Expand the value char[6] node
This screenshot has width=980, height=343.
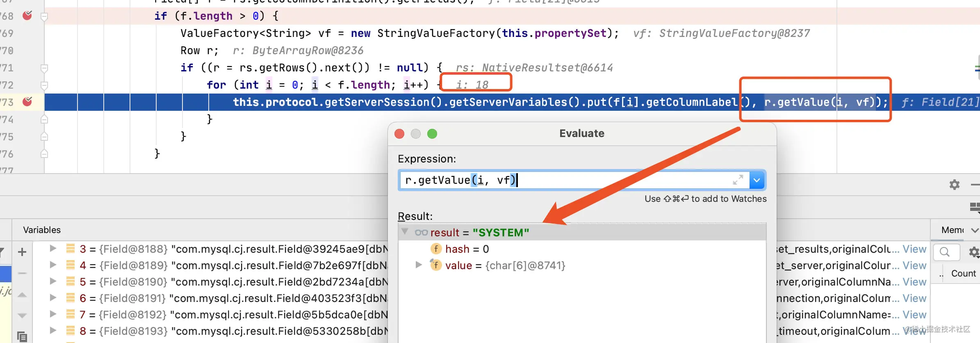point(419,265)
